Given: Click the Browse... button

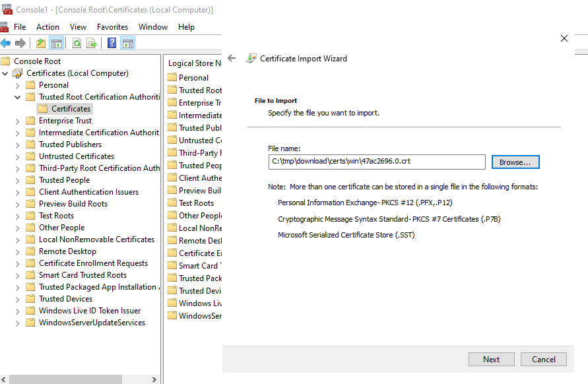Looking at the screenshot, I should (x=515, y=162).
